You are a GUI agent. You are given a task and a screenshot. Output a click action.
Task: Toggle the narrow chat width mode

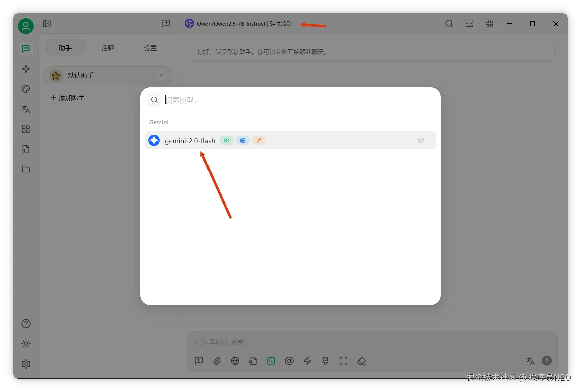(x=469, y=24)
